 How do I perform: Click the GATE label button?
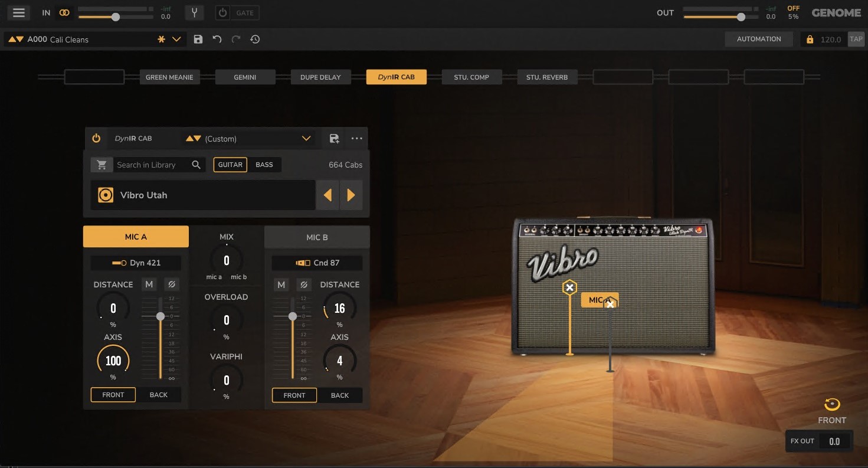[245, 12]
